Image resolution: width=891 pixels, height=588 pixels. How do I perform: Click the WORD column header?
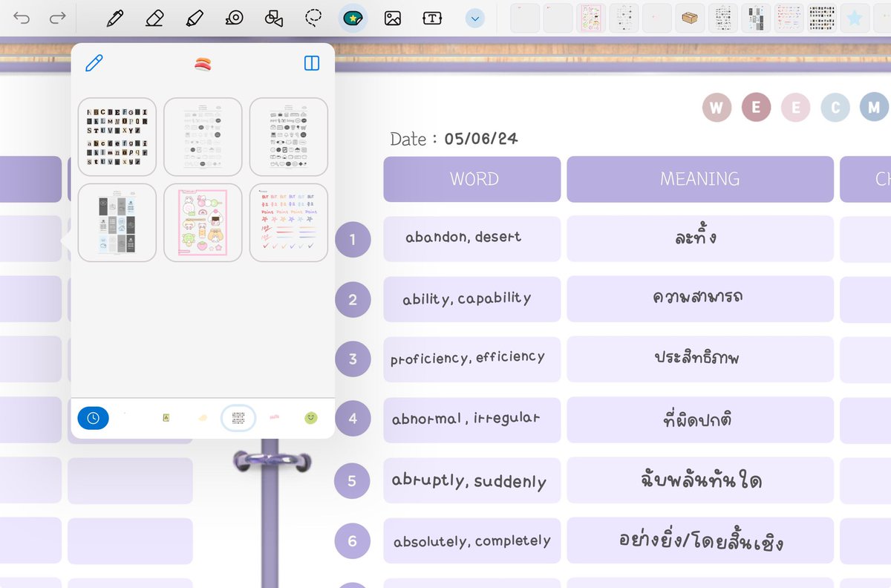click(472, 179)
